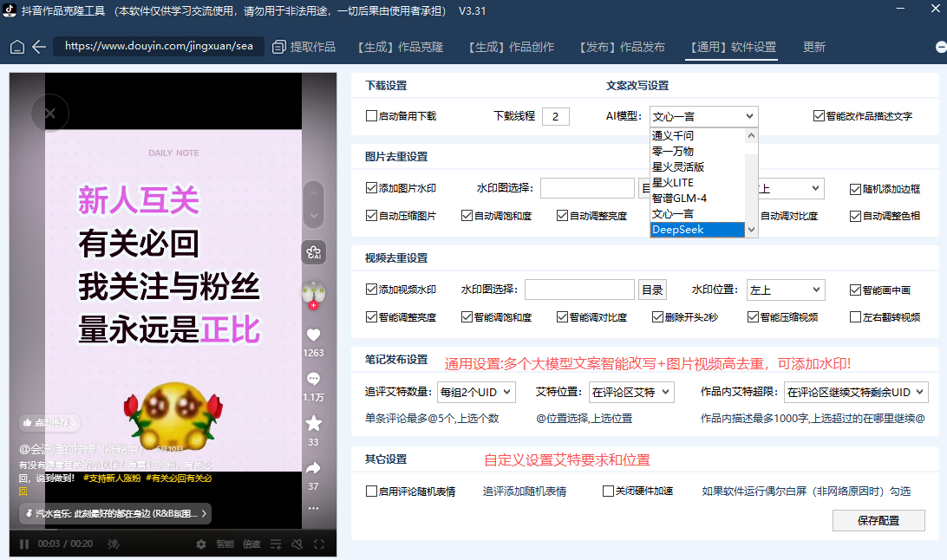Toggle the 删除开头2秒 checkbox
This screenshot has height=560, width=947.
(657, 316)
